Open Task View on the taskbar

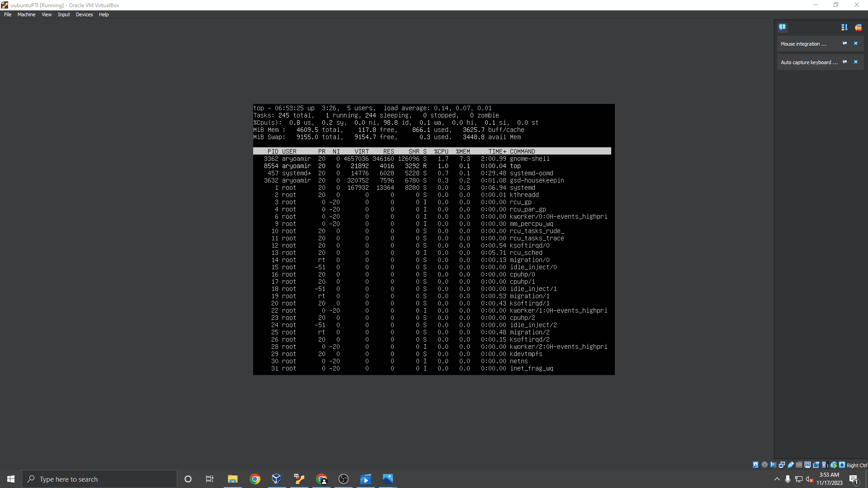point(210,479)
